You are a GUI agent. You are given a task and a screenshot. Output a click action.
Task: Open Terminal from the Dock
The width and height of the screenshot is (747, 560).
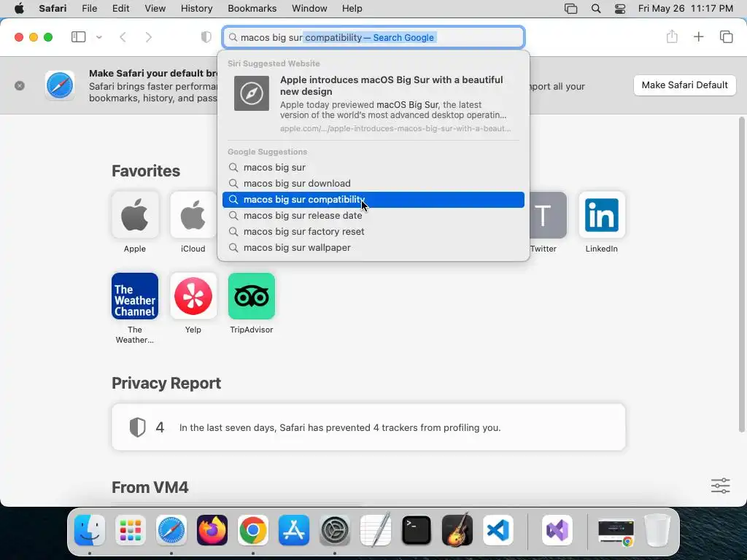coord(417,530)
